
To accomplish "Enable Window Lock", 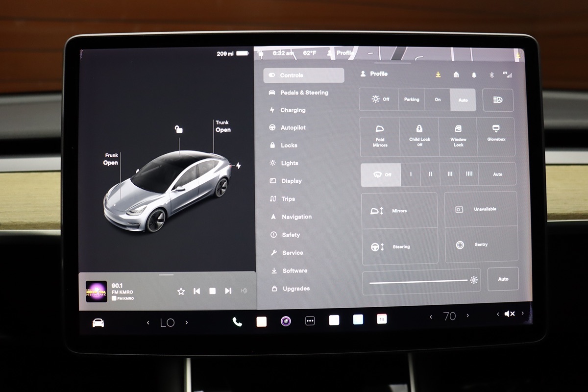I will 458,137.
